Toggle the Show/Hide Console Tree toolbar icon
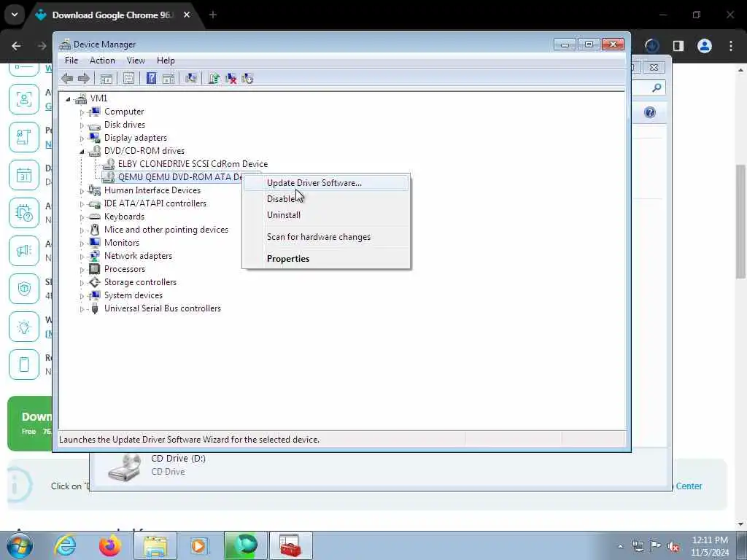The image size is (747, 560). (x=107, y=79)
